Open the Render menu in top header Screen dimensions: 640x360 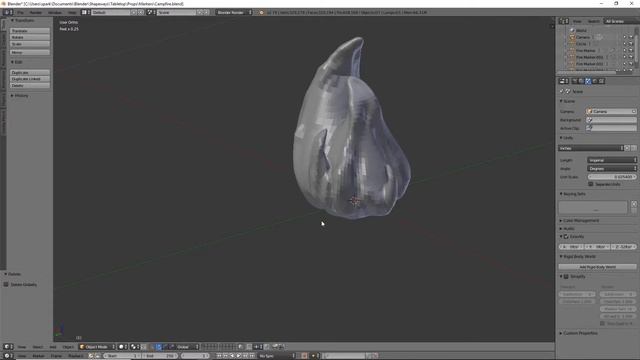[x=36, y=12]
